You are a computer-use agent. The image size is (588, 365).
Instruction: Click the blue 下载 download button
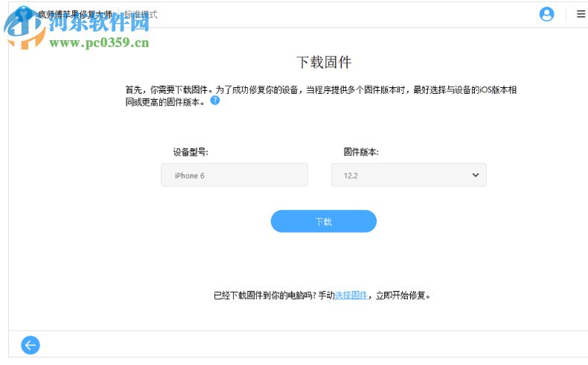pos(324,221)
